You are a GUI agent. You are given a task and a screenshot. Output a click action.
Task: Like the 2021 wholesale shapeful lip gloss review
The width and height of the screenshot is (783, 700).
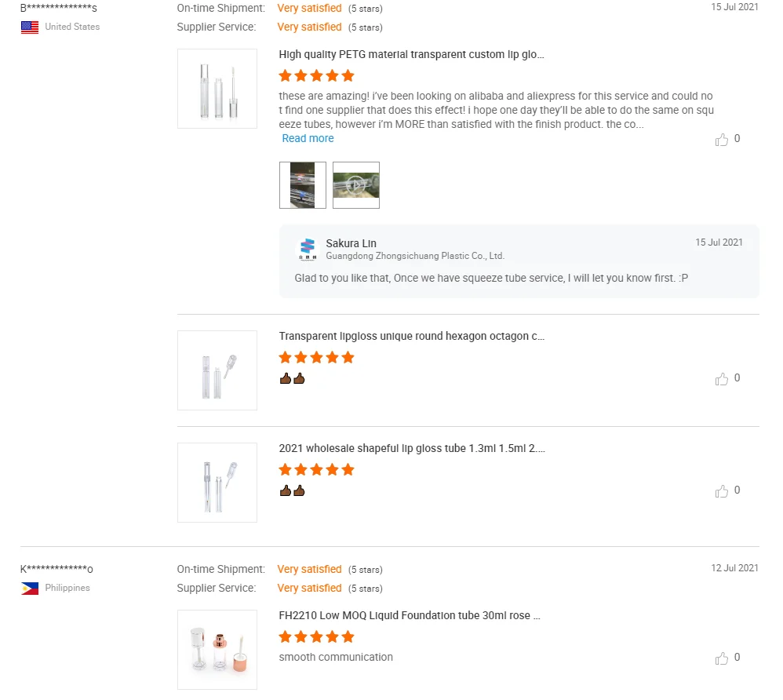pyautogui.click(x=722, y=491)
